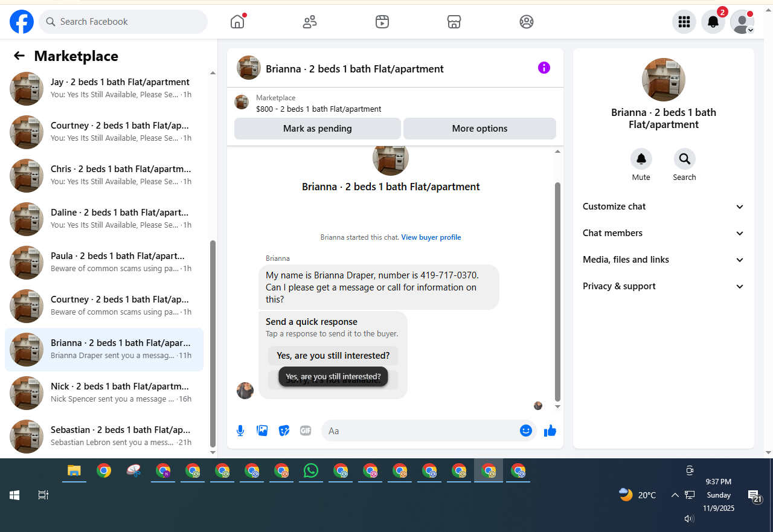Search within the conversation
Viewport: 773px width, 532px height.
coord(685,159)
